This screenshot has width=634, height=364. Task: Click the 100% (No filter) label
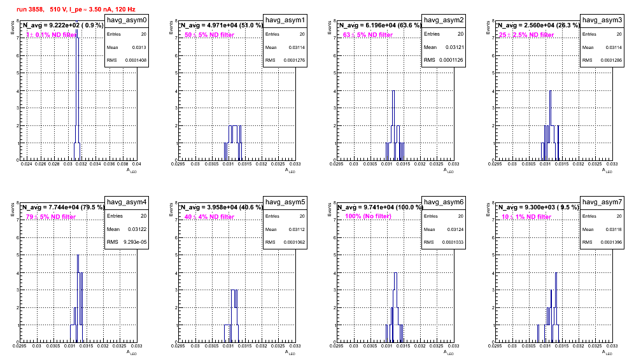(x=368, y=216)
